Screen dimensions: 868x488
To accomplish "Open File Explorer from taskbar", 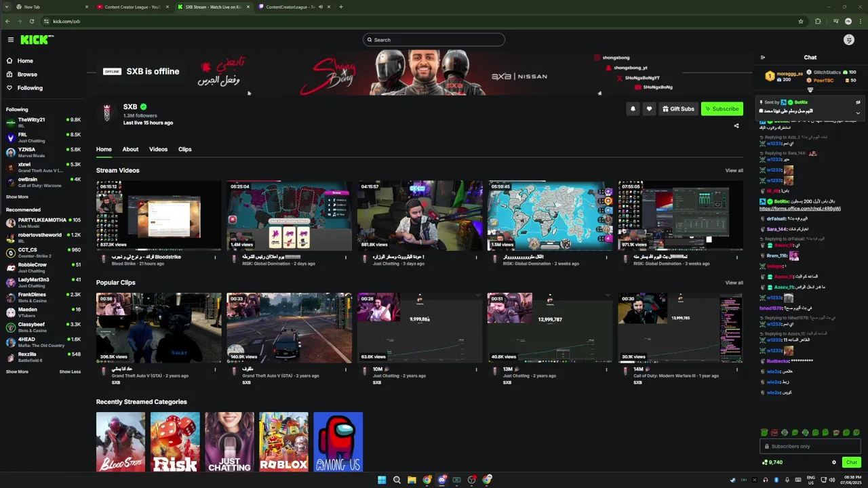I will 412,480.
